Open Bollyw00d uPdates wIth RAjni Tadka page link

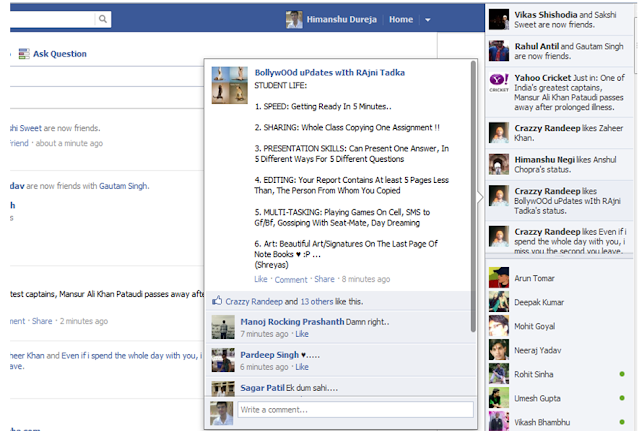coord(329,73)
